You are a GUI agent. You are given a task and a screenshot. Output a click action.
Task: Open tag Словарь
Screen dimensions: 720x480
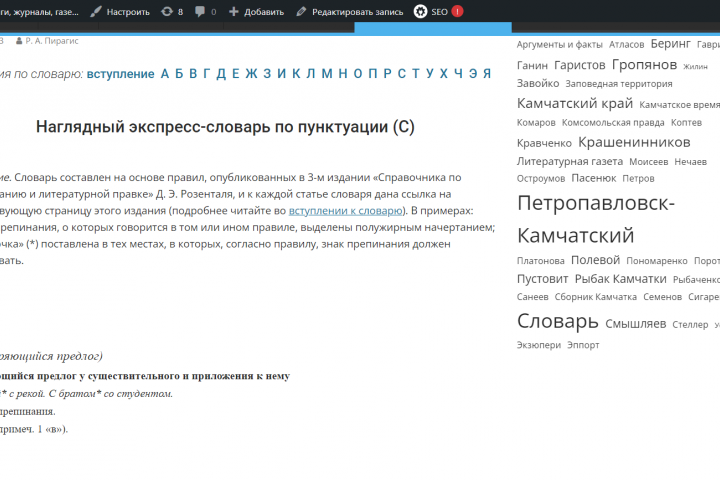(x=557, y=321)
